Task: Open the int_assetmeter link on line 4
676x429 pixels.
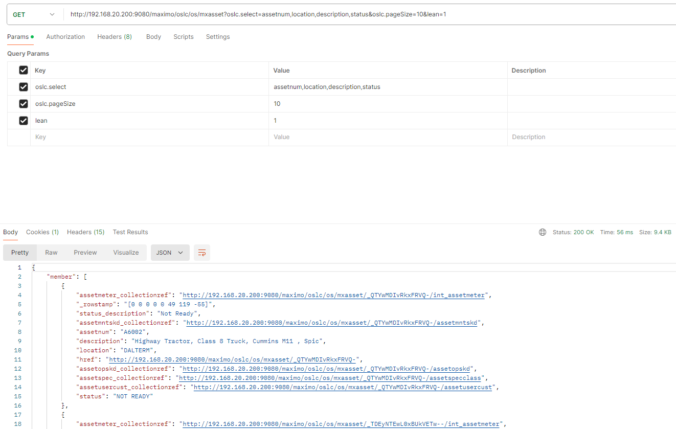Action: click(334, 295)
